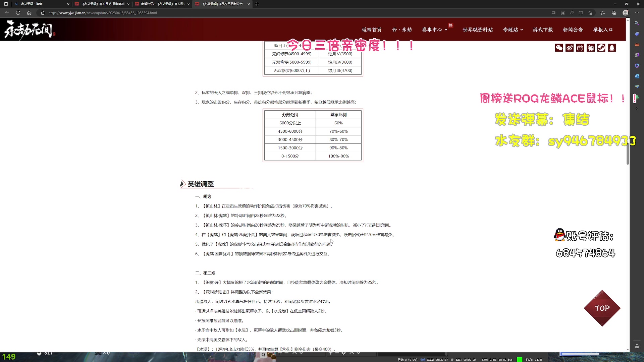Viewport: 644px width, 362px height.
Task: Select the 90%-80% table cell
Action: pyautogui.click(x=338, y=148)
